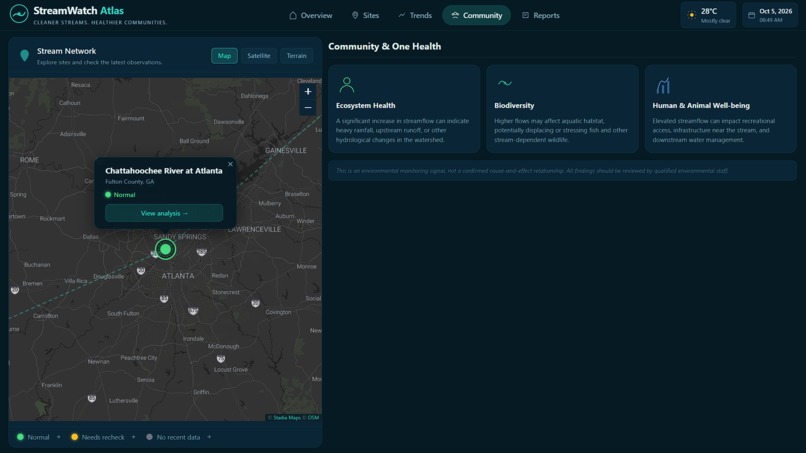
Task: Click the green site marker near Sandy Springs
Action: coord(166,249)
